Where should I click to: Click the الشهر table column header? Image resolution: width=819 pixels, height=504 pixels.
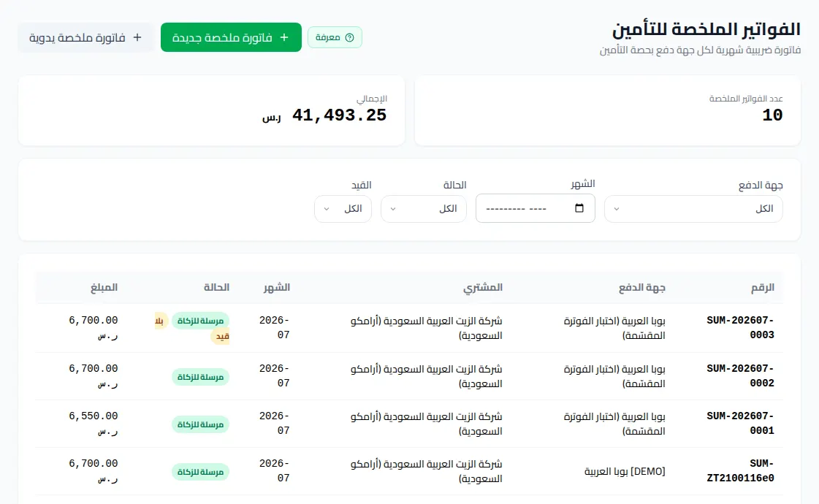pyautogui.click(x=277, y=287)
